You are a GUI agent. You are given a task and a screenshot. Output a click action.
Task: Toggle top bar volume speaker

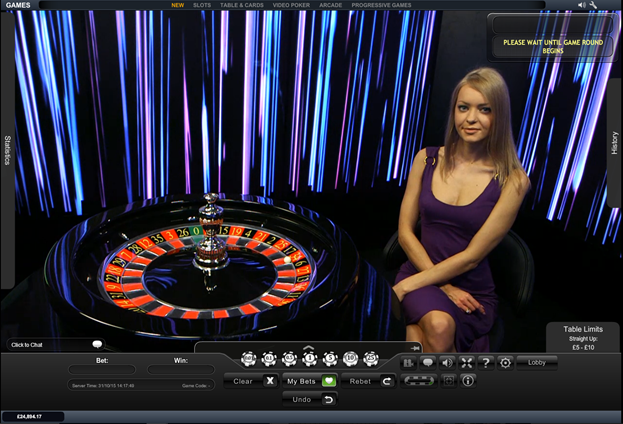582,5
